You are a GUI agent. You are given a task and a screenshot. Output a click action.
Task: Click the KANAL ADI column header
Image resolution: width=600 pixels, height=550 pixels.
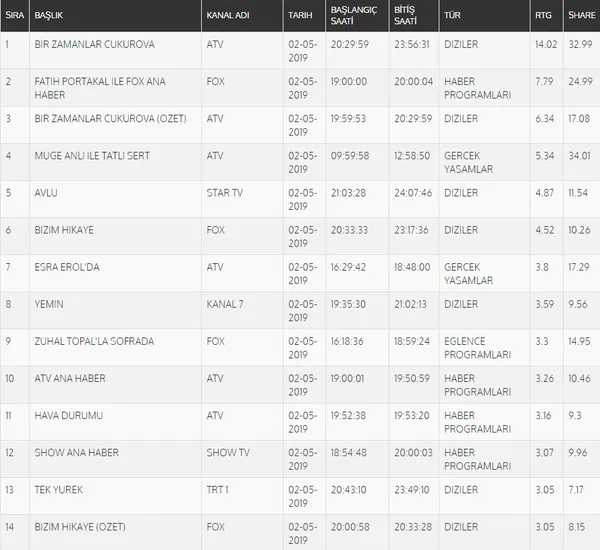click(242, 15)
